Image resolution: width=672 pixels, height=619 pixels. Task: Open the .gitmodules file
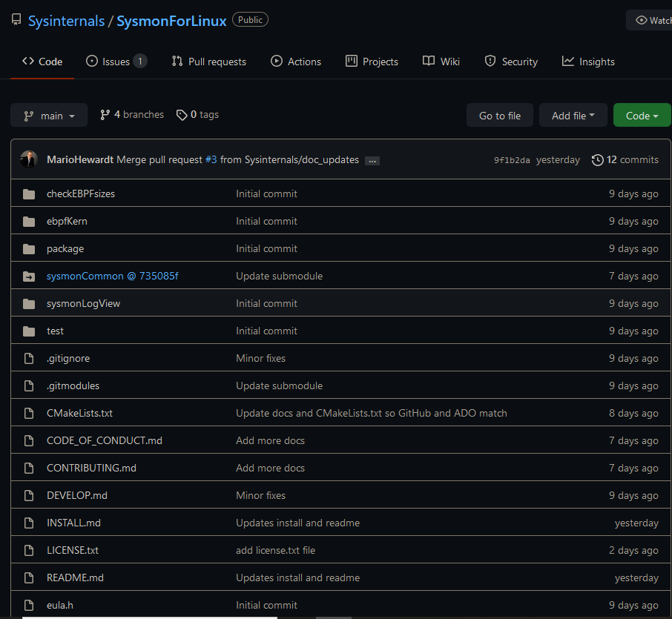click(x=73, y=385)
